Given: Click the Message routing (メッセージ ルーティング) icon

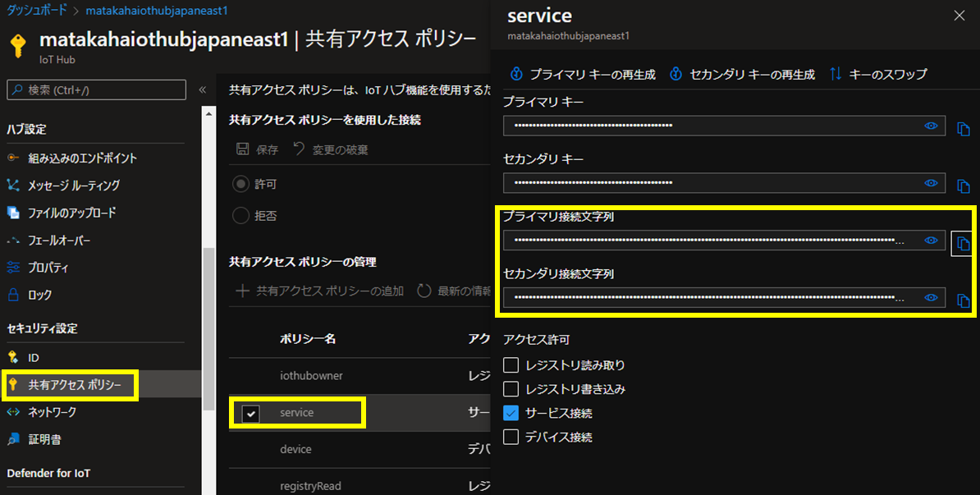Looking at the screenshot, I should tap(13, 186).
